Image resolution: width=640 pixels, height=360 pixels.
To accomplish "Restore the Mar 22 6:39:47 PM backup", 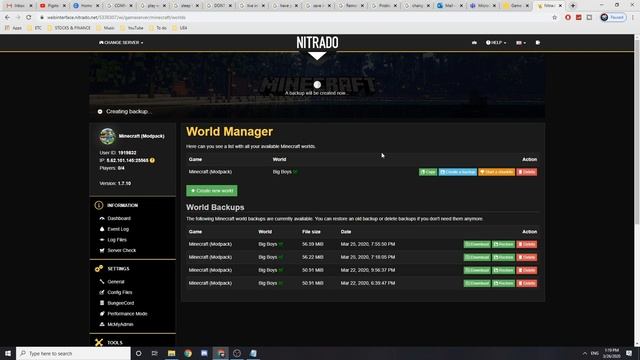I will [x=503, y=283].
